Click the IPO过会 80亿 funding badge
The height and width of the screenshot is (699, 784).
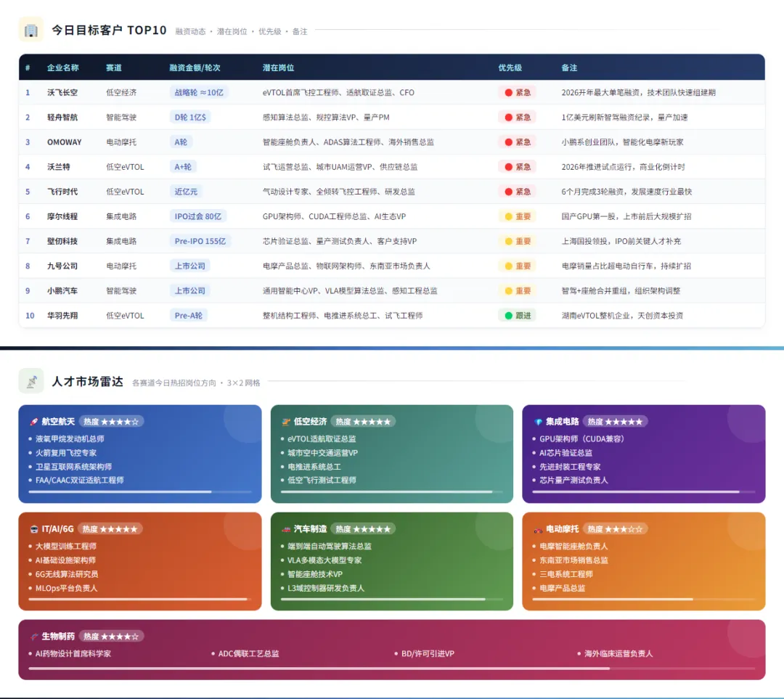coord(198,216)
